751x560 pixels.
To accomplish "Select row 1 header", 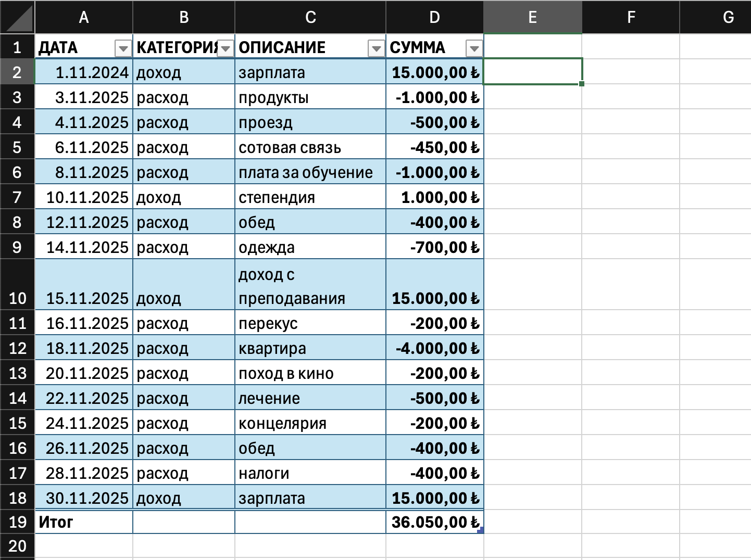I will [17, 47].
